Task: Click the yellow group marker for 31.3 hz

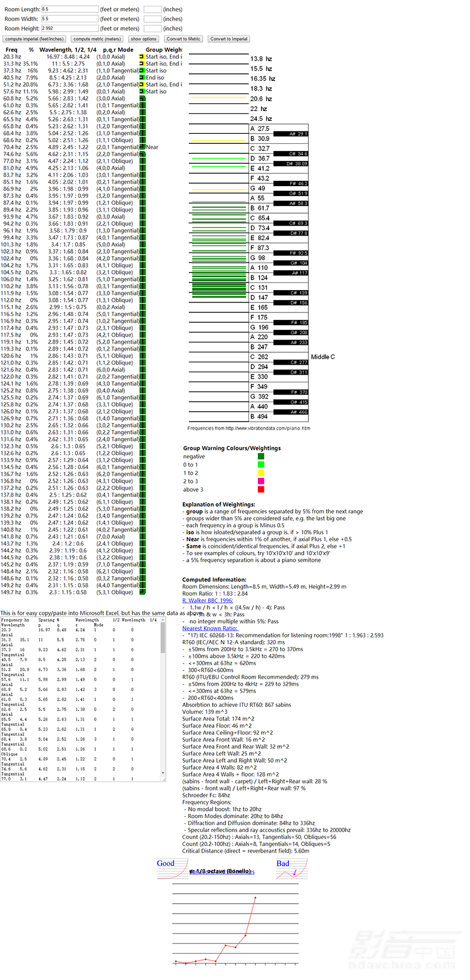Action: 142,63
